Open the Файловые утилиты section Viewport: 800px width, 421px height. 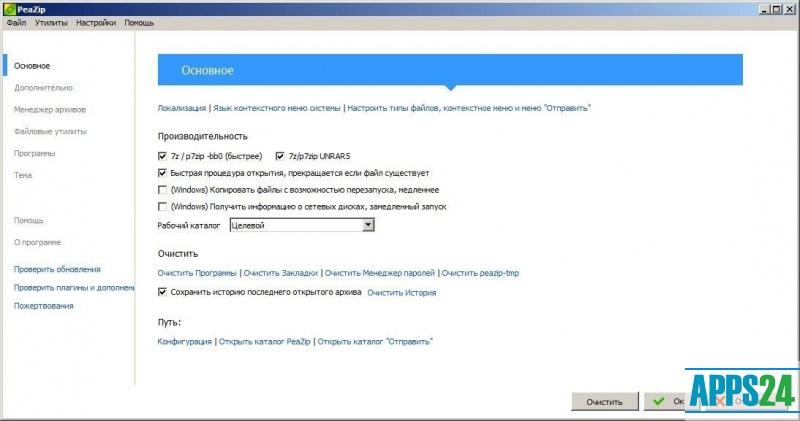pyautogui.click(x=51, y=132)
